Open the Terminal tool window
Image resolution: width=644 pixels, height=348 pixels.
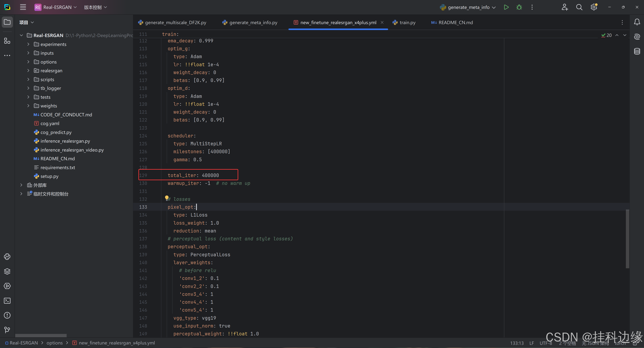[7, 301]
